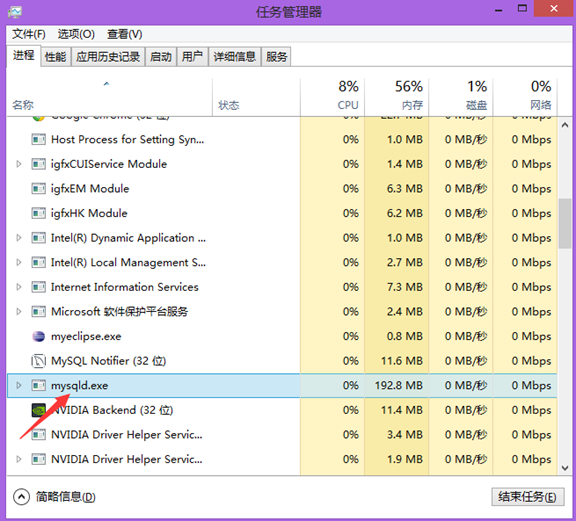Screen dimensions: 576x521
Task: Click the myeclipse.exe sphere icon
Action: [39, 337]
